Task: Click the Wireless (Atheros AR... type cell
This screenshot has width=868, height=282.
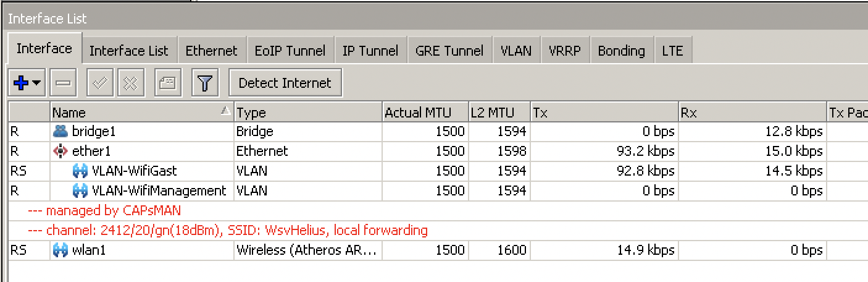Action: tap(307, 250)
